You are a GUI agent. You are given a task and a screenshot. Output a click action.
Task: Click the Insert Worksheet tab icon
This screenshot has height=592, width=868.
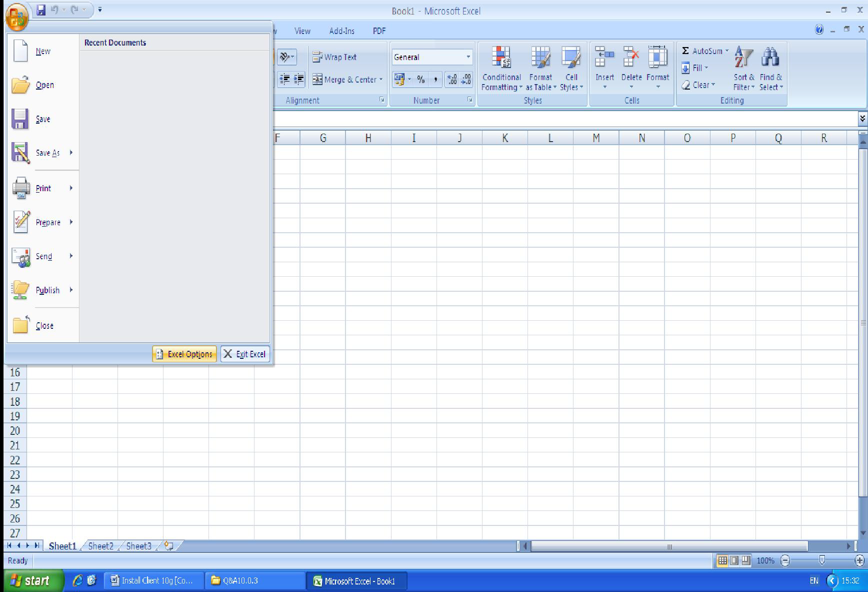[x=169, y=546]
